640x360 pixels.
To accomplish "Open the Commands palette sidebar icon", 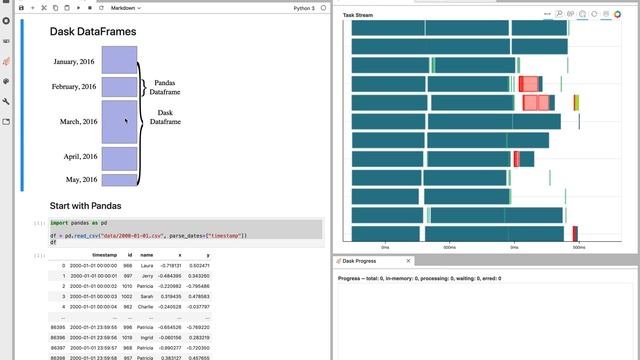I will pos(6,81).
